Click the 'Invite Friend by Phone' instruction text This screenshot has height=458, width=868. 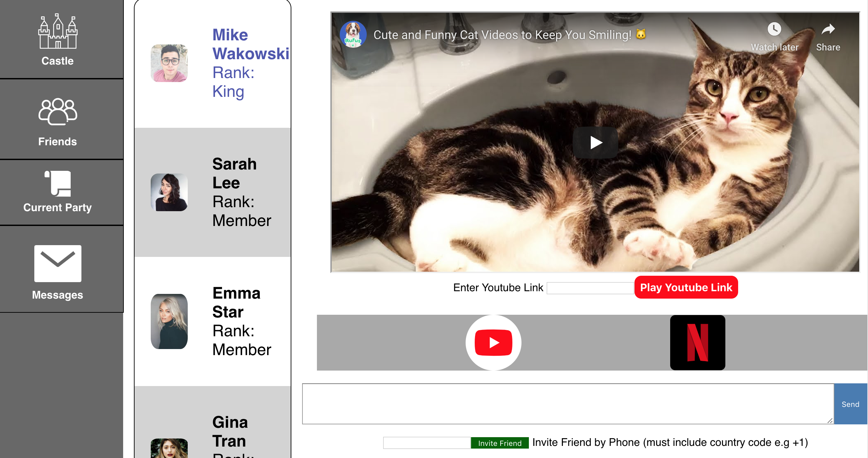(x=670, y=443)
